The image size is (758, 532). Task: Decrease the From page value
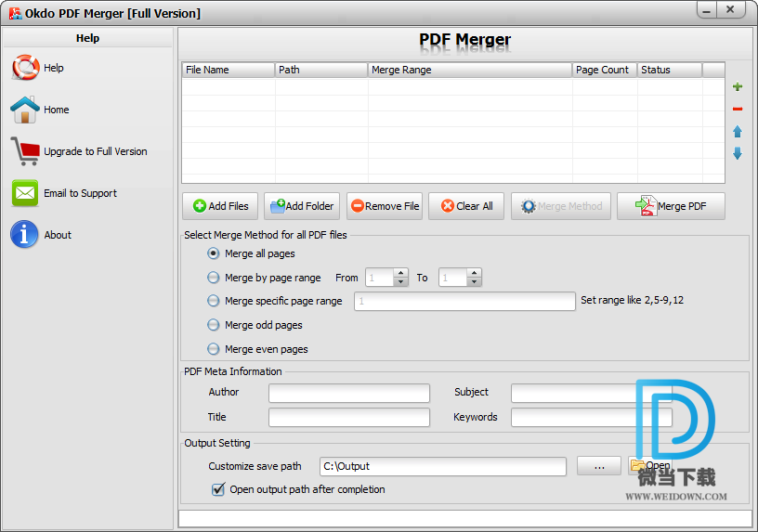400,281
